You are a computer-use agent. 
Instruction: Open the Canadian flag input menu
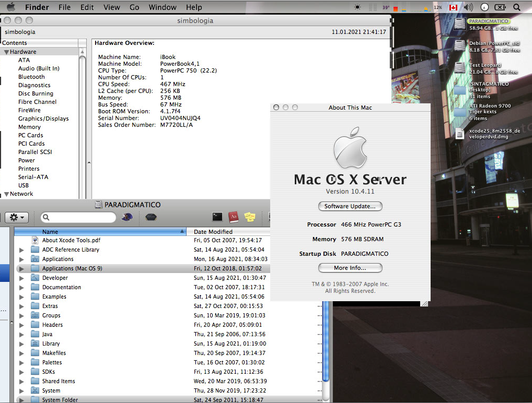click(x=453, y=7)
